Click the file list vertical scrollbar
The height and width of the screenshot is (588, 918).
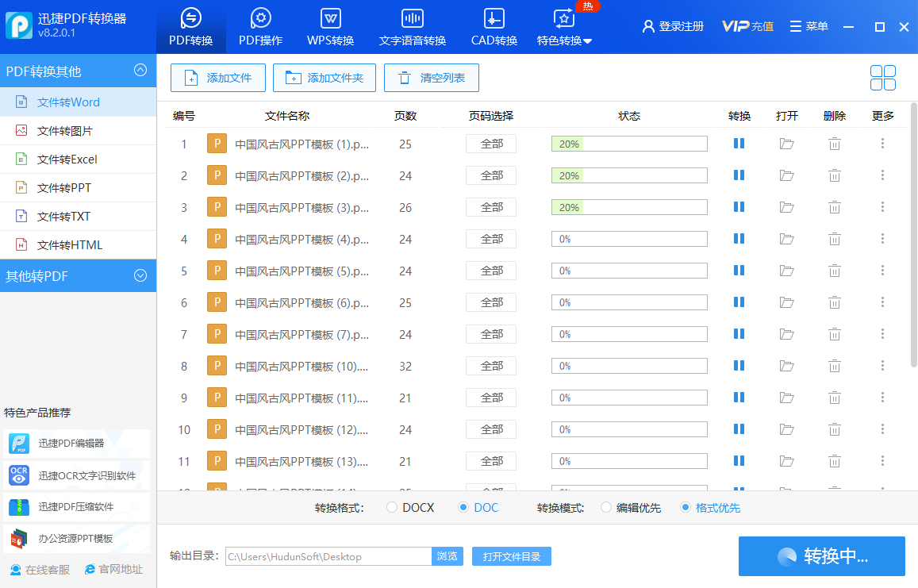pos(914,234)
